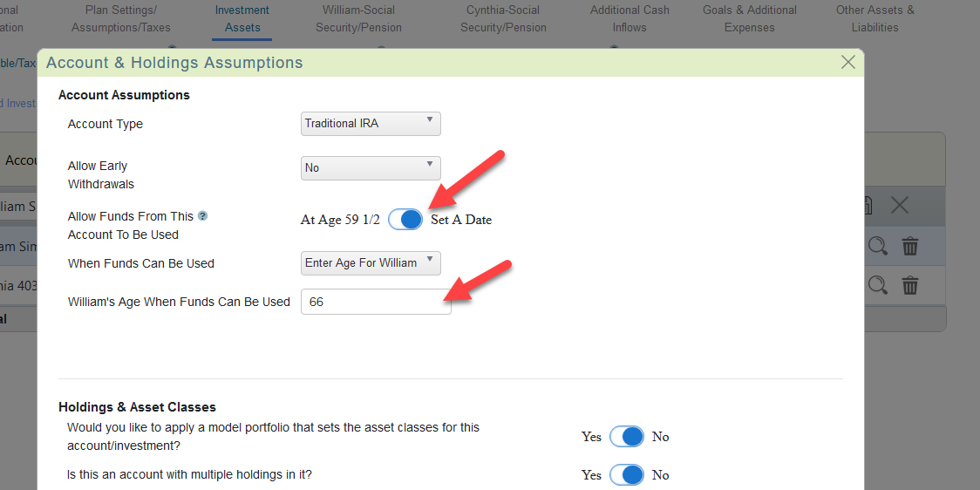Click the Account Assumptions heading
The height and width of the screenshot is (490, 980).
pyautogui.click(x=124, y=95)
